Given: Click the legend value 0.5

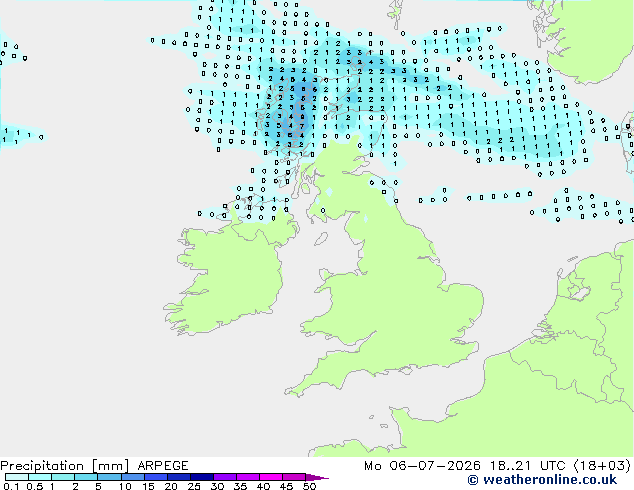Looking at the screenshot, I should 34,486.
